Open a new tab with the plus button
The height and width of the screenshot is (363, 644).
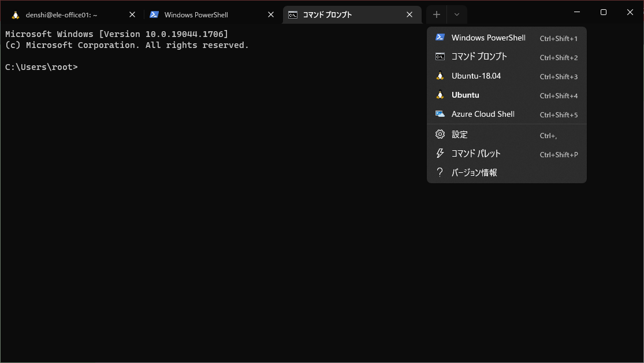[x=436, y=15]
